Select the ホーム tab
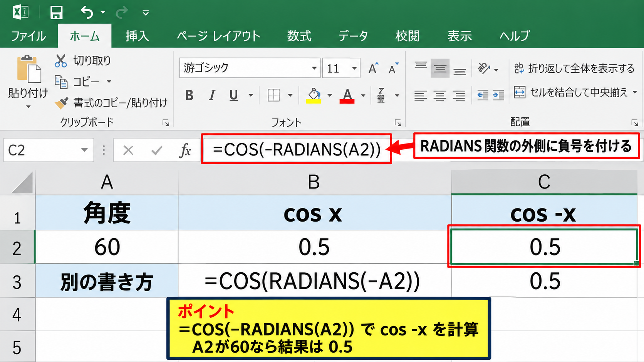Viewport: 644px width, 362px height. pyautogui.click(x=85, y=36)
